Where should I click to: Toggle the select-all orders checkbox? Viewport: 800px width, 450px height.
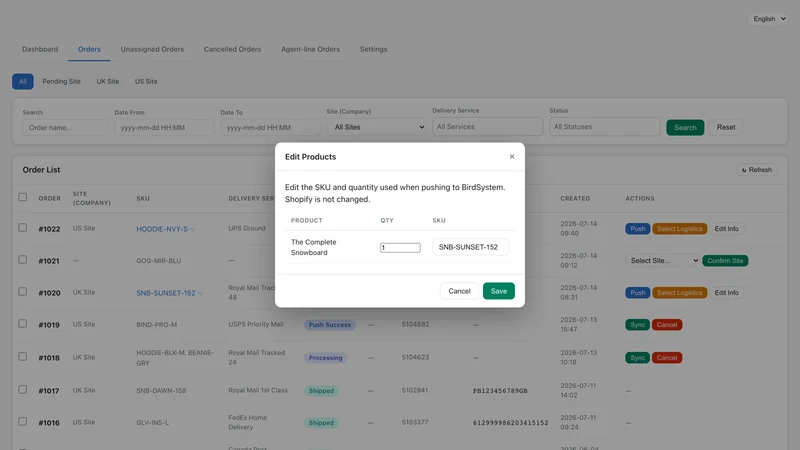[22, 197]
